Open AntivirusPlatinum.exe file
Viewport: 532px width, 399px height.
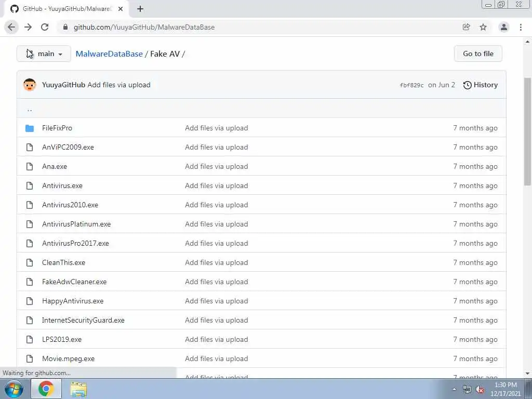point(76,224)
